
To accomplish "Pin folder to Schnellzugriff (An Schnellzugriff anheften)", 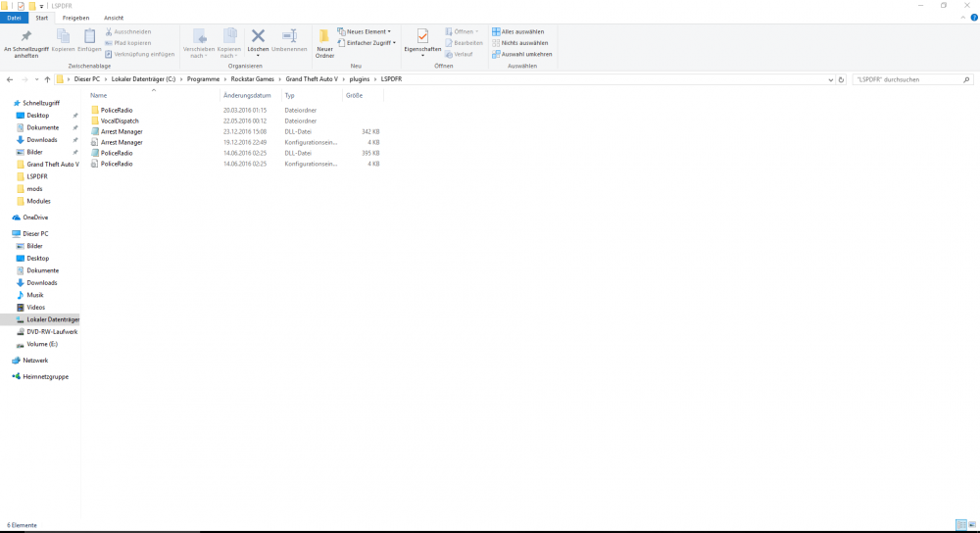I will click(x=25, y=43).
